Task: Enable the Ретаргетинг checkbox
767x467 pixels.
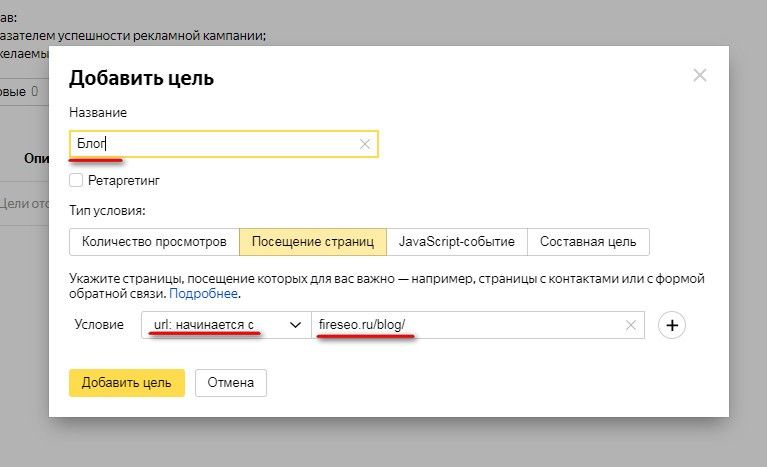Action: pyautogui.click(x=76, y=181)
